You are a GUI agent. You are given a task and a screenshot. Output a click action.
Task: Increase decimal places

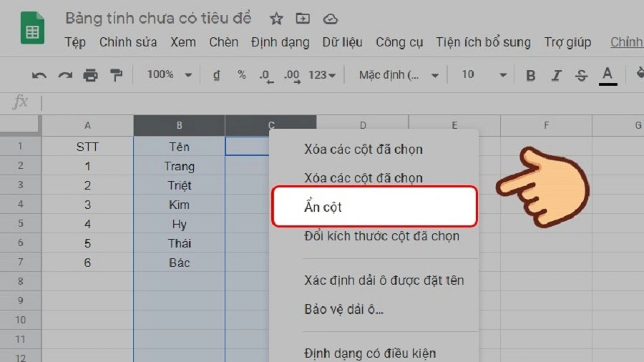click(x=292, y=76)
